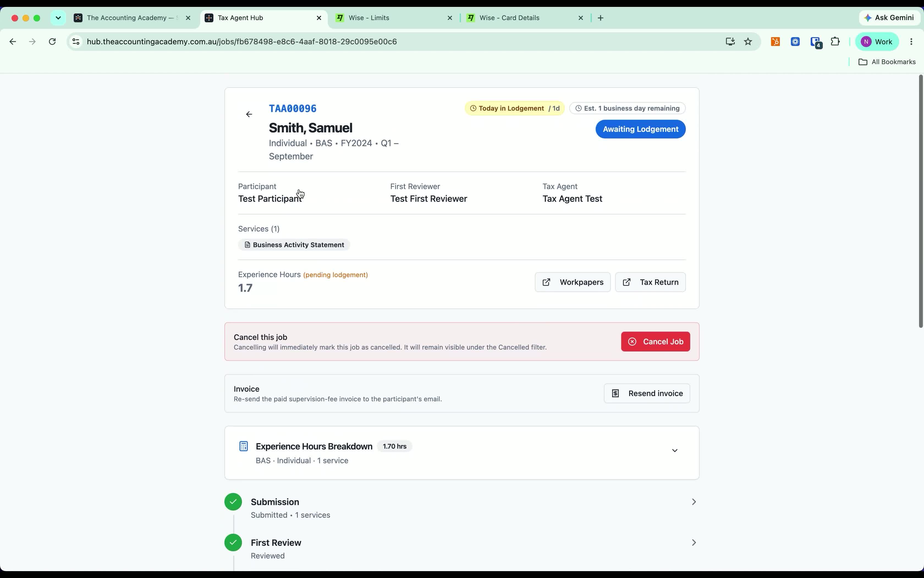Open the Work profile menu
The image size is (924, 578).
click(877, 42)
